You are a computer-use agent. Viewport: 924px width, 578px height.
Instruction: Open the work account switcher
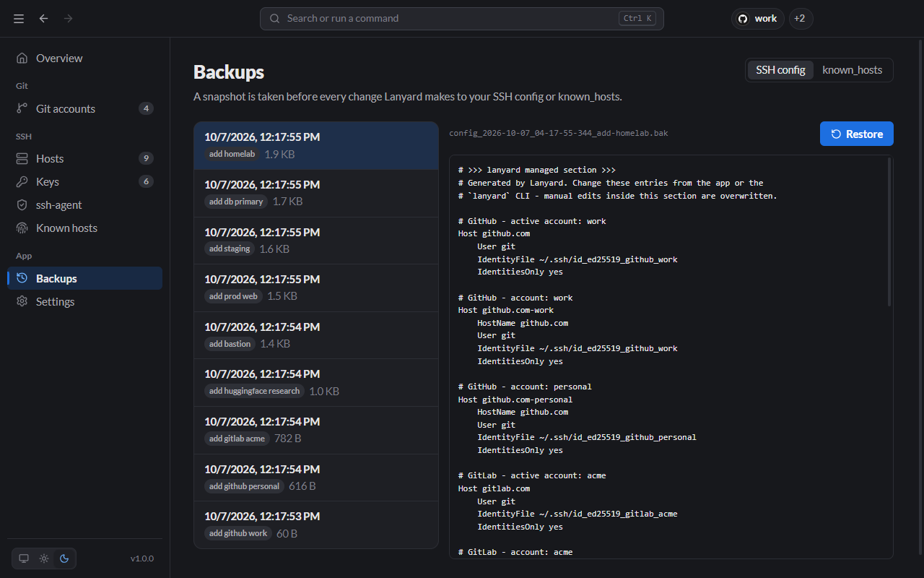pos(758,19)
